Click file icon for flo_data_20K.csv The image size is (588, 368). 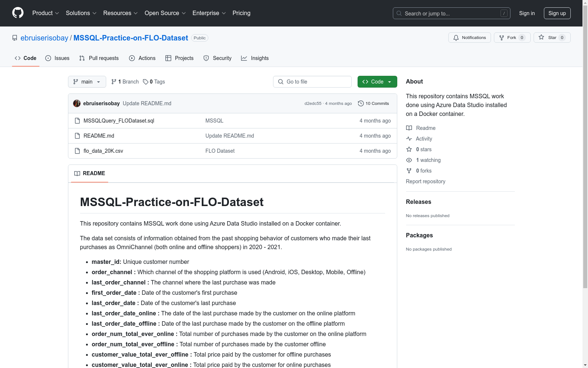[77, 151]
